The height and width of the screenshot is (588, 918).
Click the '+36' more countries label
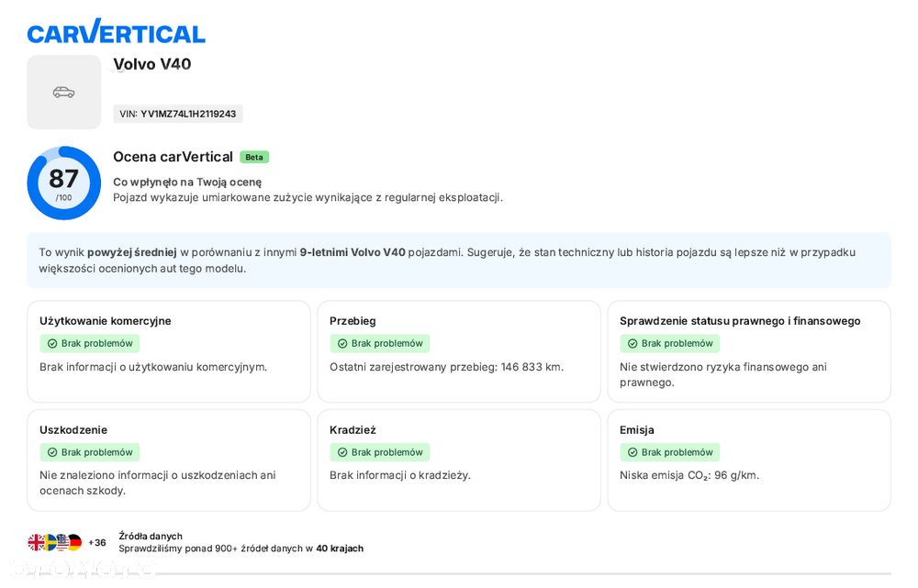[x=97, y=542]
